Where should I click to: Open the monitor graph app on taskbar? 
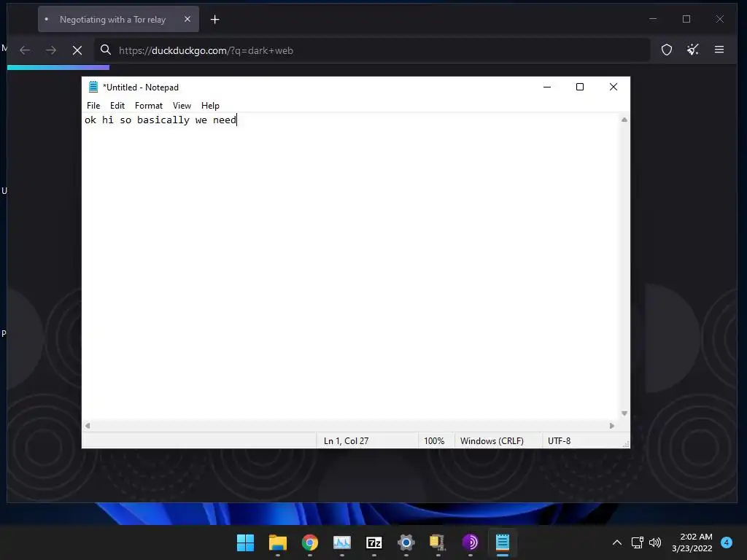tap(342, 542)
